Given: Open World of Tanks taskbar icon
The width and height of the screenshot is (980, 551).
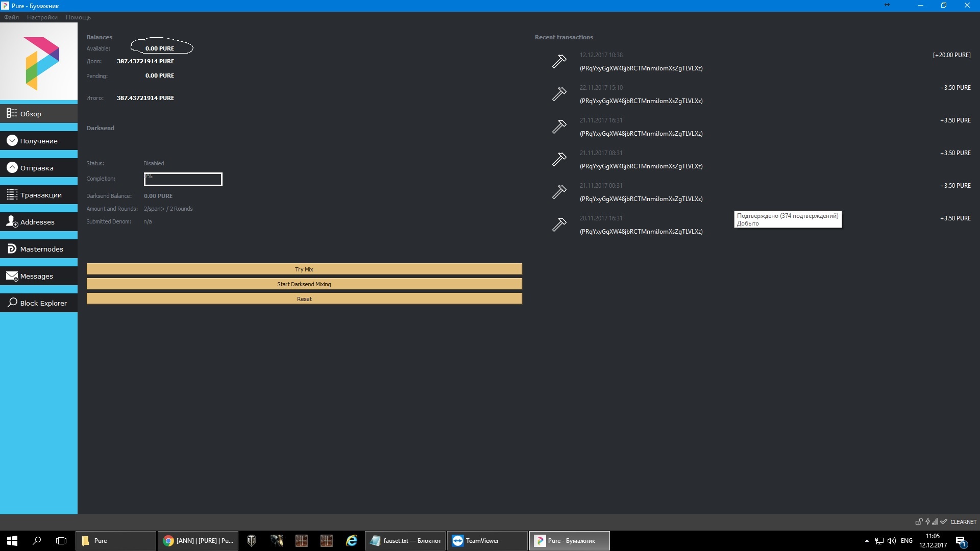Looking at the screenshot, I should tap(252, 541).
